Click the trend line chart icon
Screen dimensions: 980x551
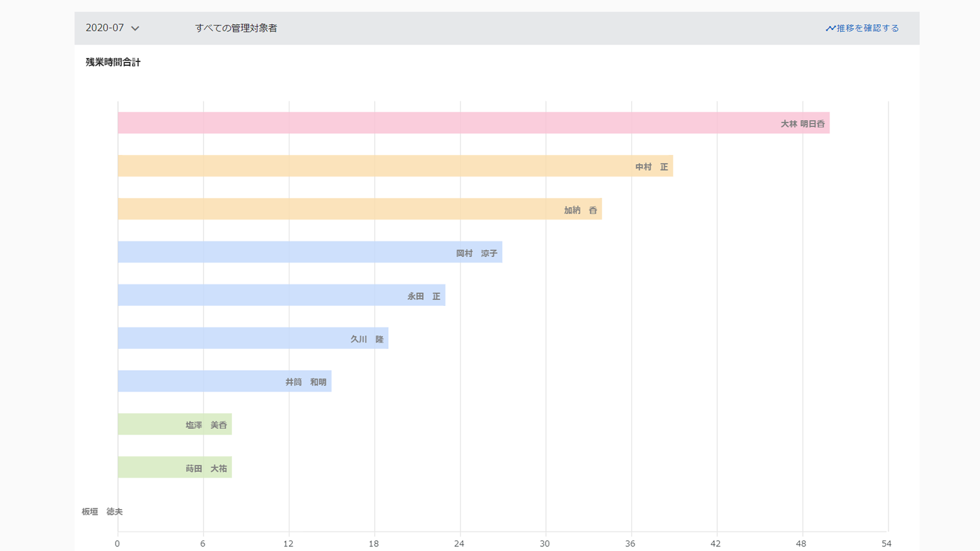pyautogui.click(x=830, y=29)
